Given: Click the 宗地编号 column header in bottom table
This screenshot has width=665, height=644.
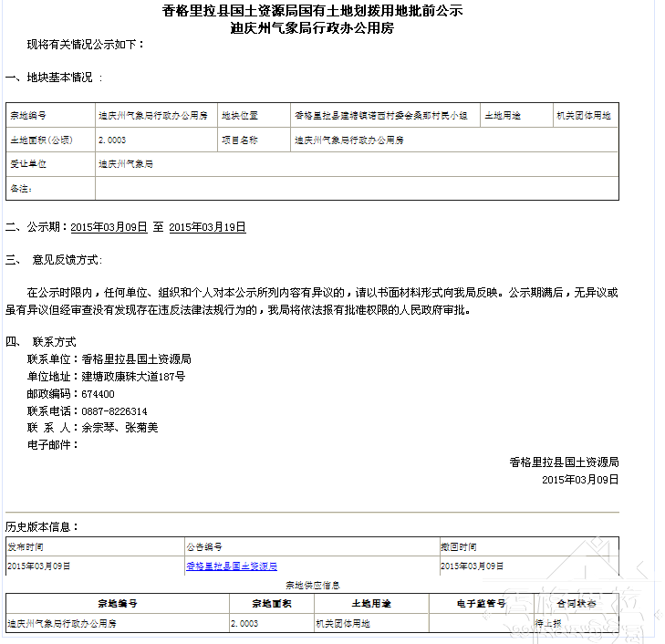Looking at the screenshot, I should [117, 604].
